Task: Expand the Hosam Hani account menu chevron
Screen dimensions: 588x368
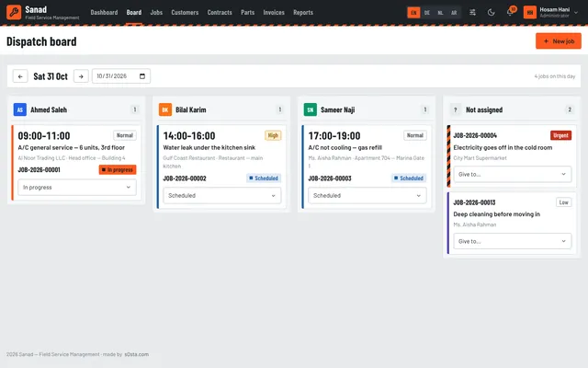Action: click(x=576, y=12)
